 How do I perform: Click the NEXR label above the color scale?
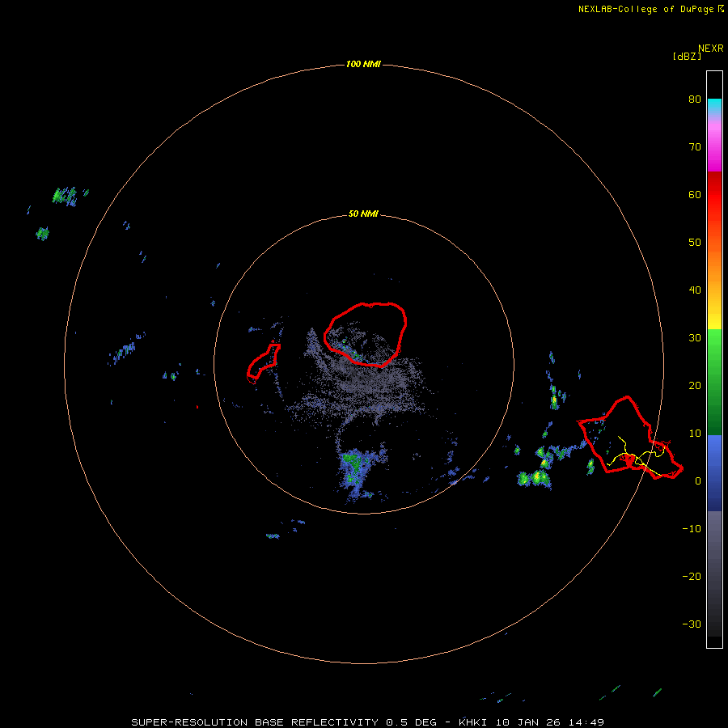click(711, 49)
